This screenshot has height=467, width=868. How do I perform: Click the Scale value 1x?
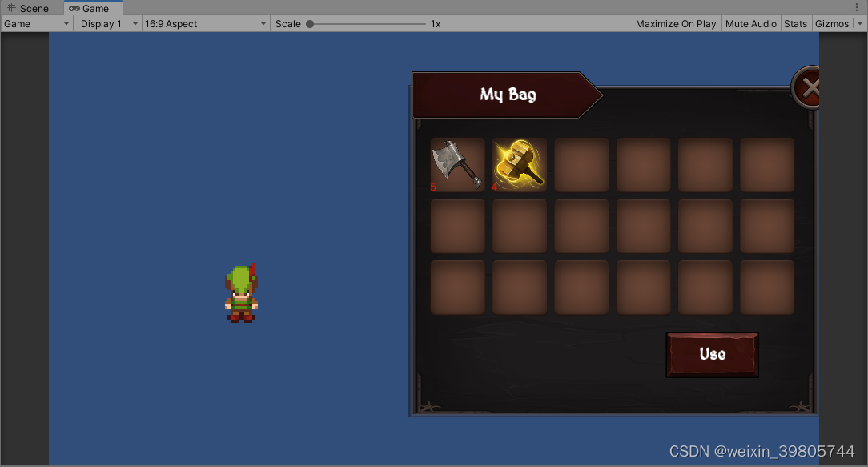click(x=436, y=24)
